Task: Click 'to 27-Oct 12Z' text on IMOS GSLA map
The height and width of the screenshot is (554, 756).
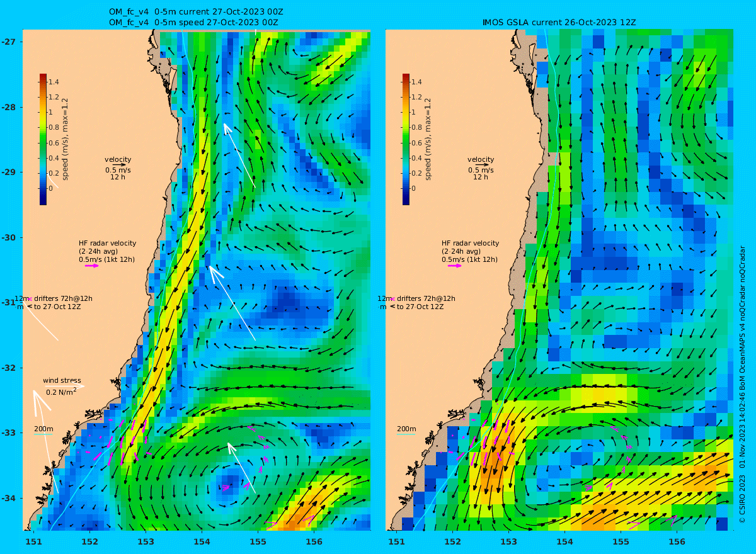Action: [421, 307]
